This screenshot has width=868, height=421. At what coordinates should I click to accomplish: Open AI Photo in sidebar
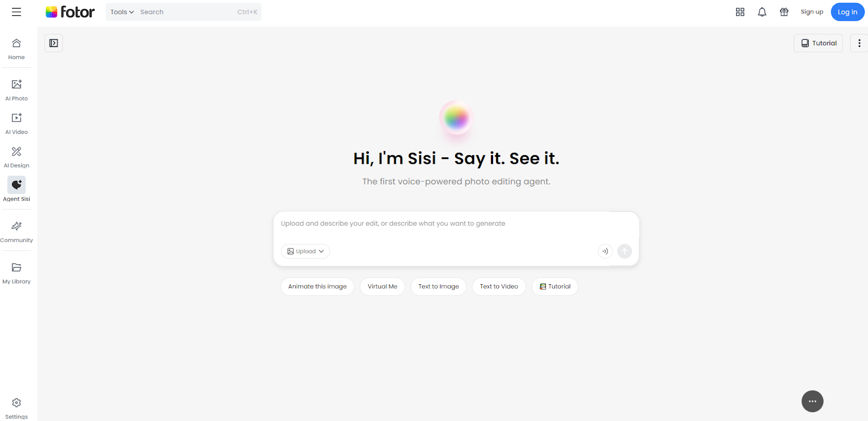[16, 90]
